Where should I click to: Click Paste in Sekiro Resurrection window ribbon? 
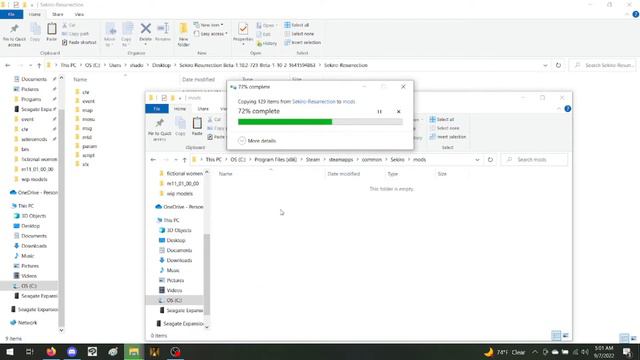pos(51,32)
